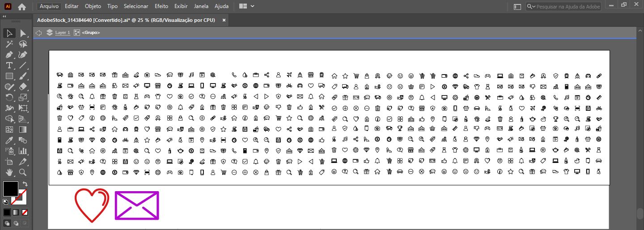Open the Exibir menu
Viewport: 644px width, 230px height.
pyautogui.click(x=181, y=6)
